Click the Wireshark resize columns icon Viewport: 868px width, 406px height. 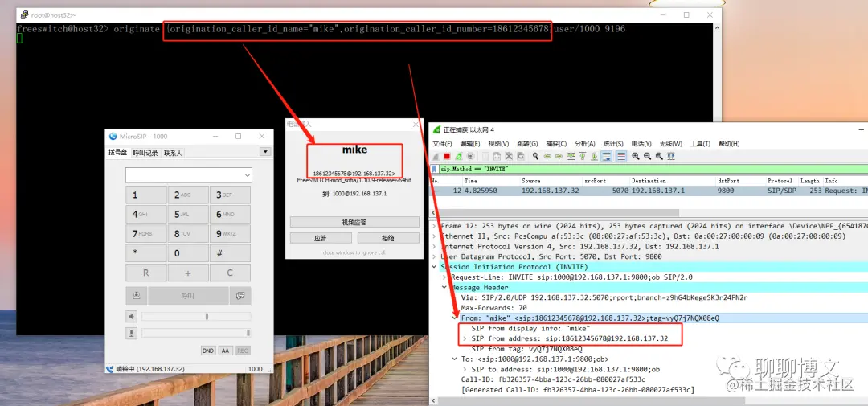point(671,156)
